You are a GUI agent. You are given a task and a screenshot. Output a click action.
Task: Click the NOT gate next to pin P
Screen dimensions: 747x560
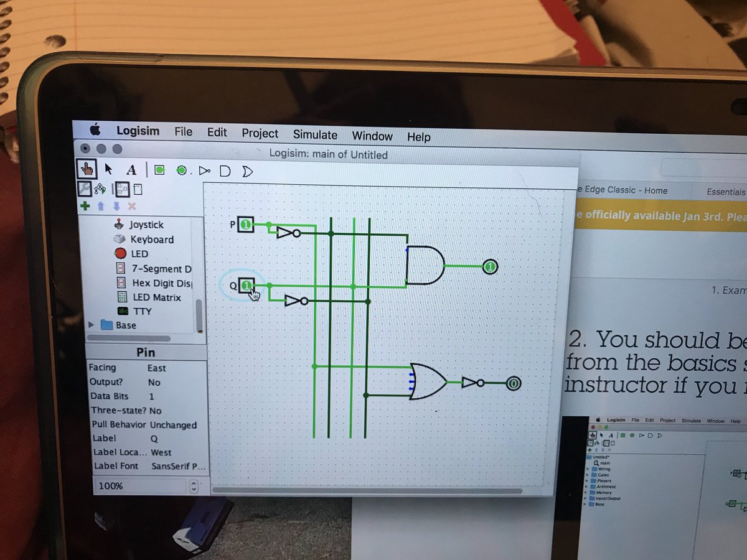[x=288, y=233]
